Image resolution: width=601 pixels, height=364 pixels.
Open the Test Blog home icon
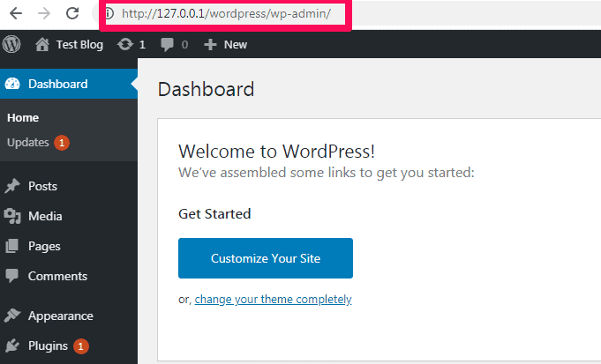42,44
